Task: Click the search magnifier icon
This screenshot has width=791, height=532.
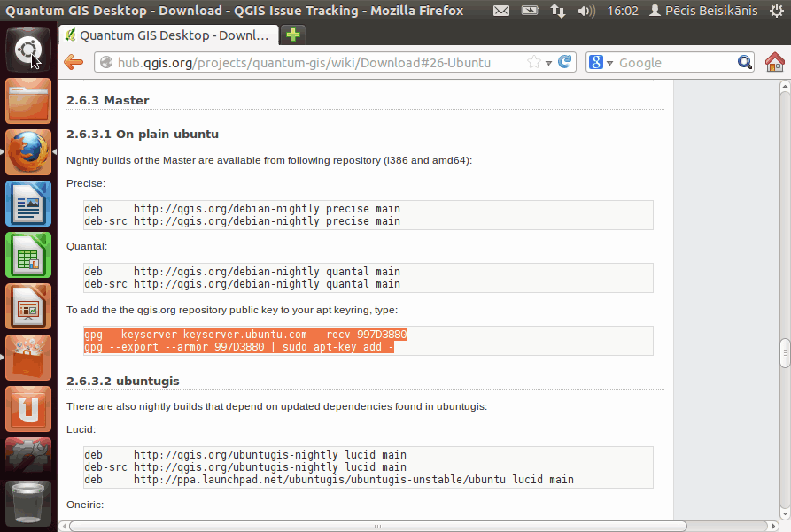Action: pyautogui.click(x=745, y=63)
